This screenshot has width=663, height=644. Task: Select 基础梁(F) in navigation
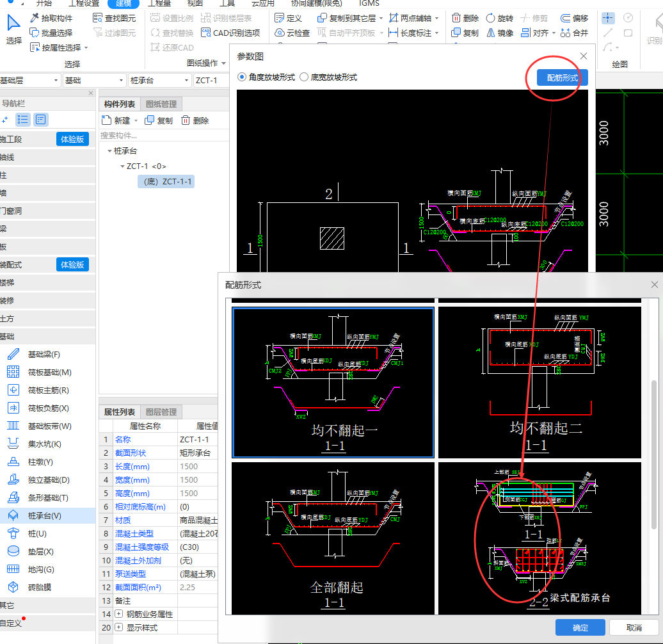coord(44,355)
